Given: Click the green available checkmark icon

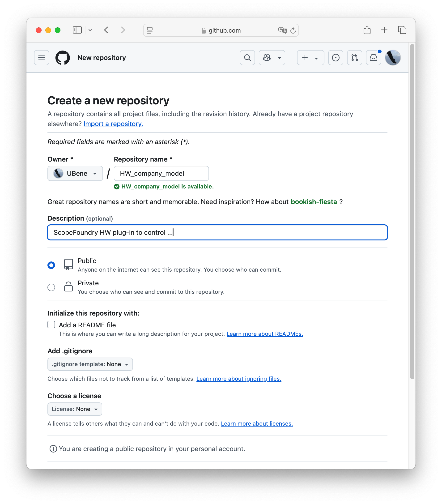Looking at the screenshot, I should coord(117,187).
